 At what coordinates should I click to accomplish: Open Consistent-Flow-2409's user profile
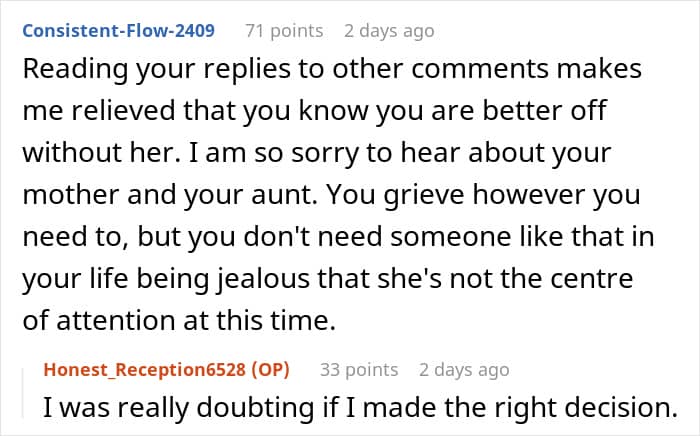coord(118,31)
